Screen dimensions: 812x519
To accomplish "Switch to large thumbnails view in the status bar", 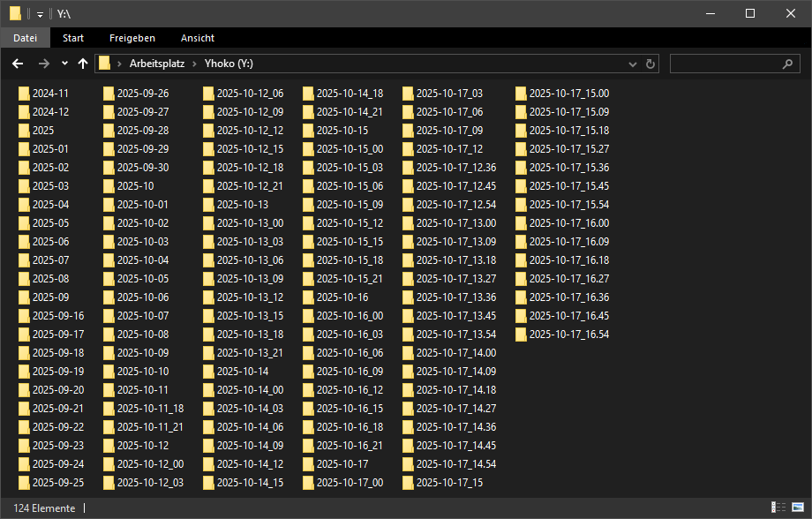I will (796, 508).
